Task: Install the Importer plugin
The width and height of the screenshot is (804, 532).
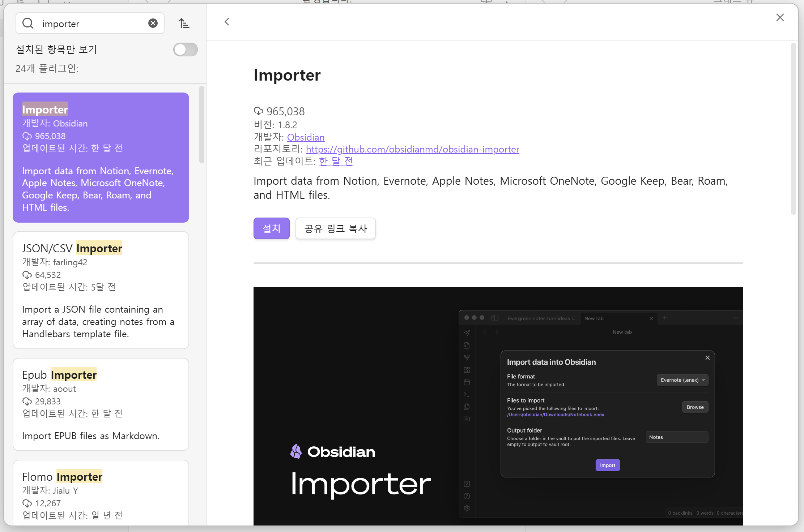Action: 271,228
